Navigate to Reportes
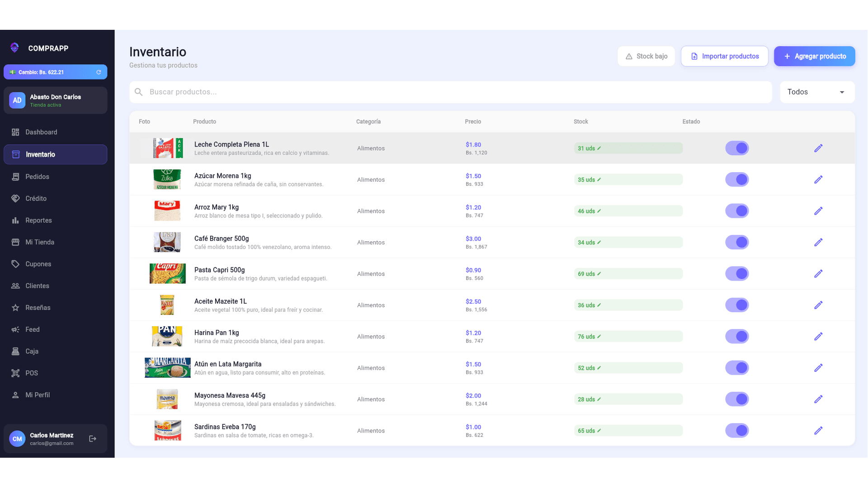This screenshot has width=868, height=488. pyautogui.click(x=55, y=221)
